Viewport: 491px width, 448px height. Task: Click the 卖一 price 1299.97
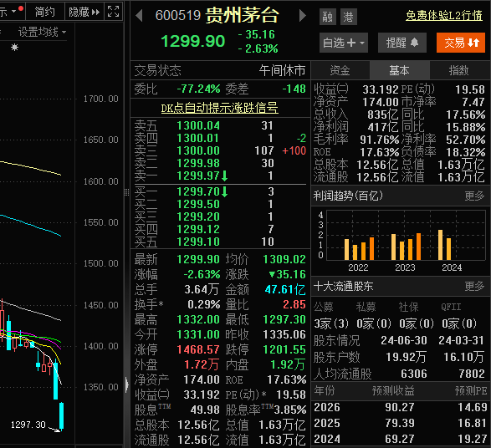[198, 176]
